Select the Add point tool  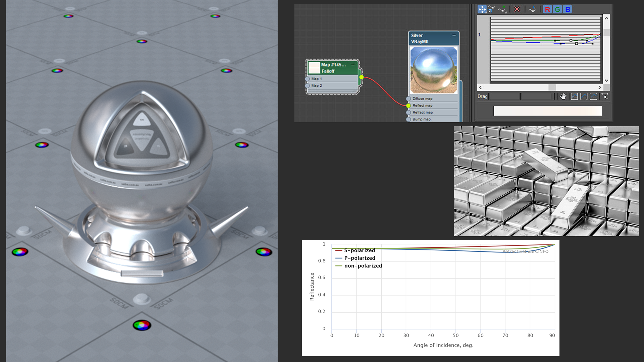click(502, 9)
